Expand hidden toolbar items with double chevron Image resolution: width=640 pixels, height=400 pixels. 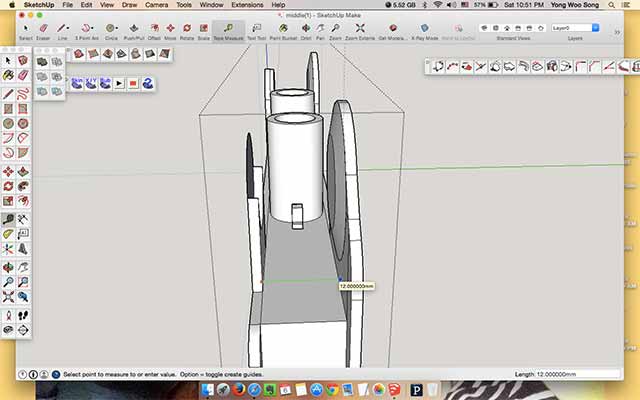(x=617, y=32)
